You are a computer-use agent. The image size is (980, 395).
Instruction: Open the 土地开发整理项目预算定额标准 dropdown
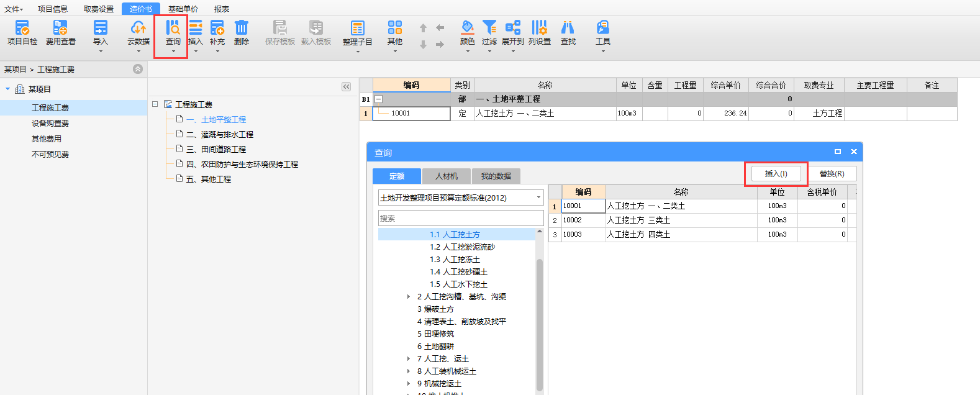[538, 197]
